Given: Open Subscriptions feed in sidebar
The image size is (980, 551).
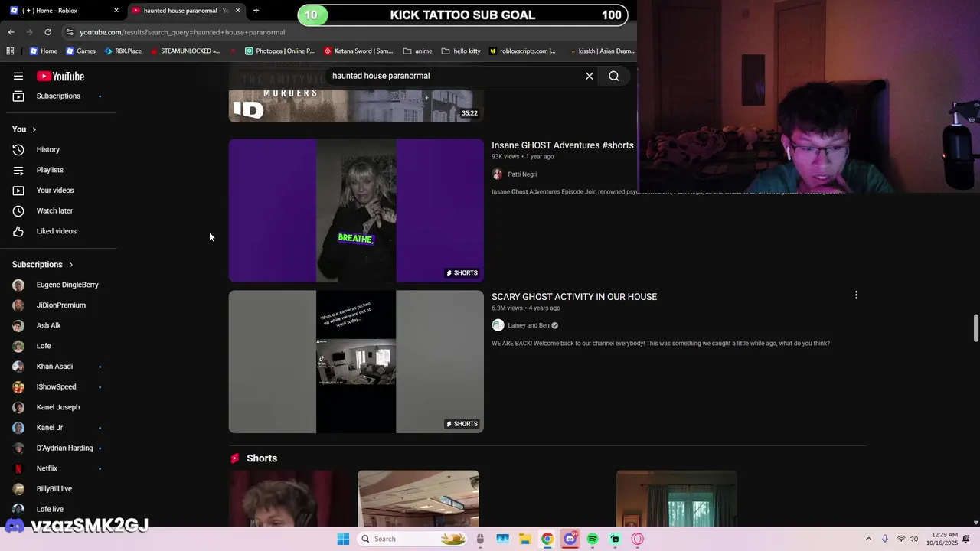Looking at the screenshot, I should (58, 96).
